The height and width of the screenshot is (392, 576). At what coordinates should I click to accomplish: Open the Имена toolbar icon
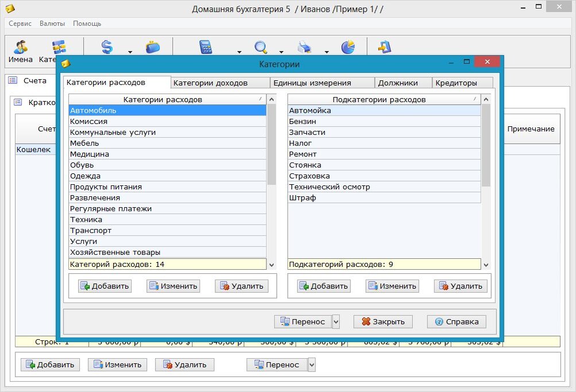pyautogui.click(x=20, y=47)
